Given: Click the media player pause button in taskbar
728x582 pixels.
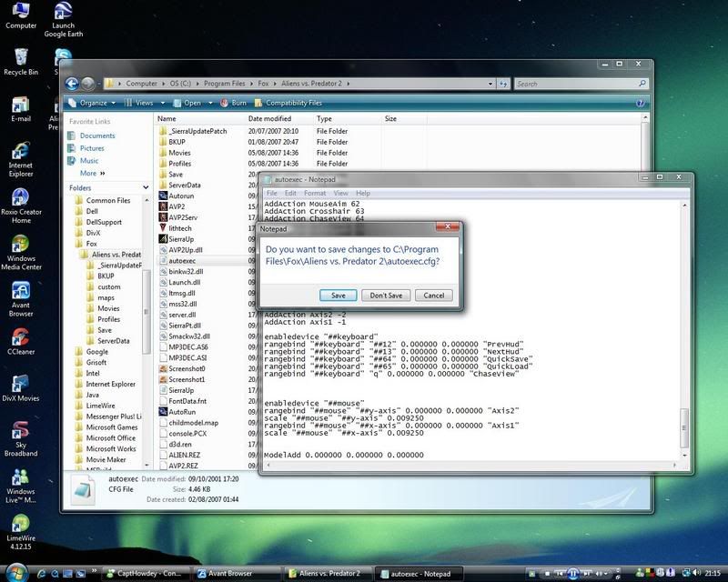Looking at the screenshot, I should 572,574.
